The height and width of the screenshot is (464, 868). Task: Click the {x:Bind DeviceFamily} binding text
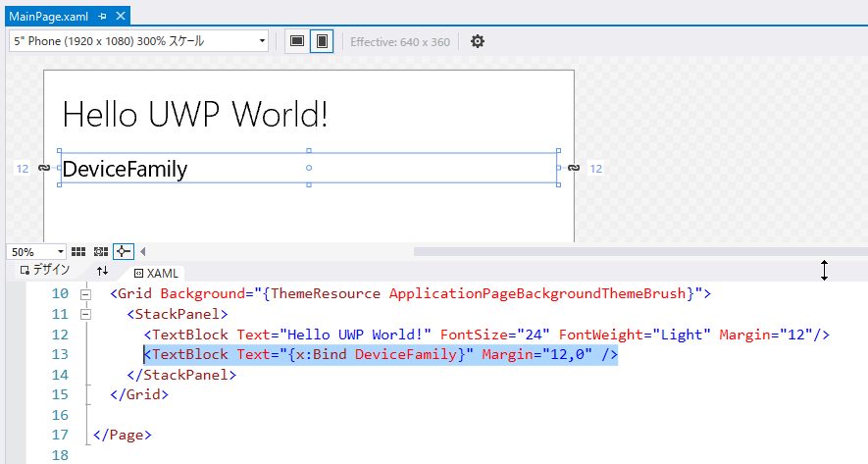tap(377, 354)
